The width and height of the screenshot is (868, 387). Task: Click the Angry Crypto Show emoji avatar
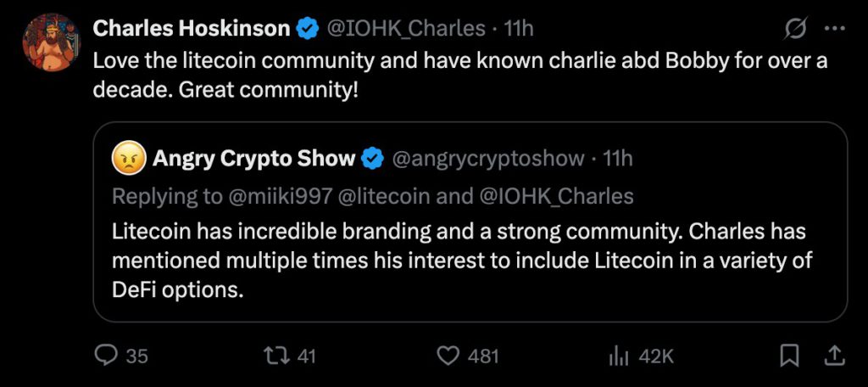125,159
